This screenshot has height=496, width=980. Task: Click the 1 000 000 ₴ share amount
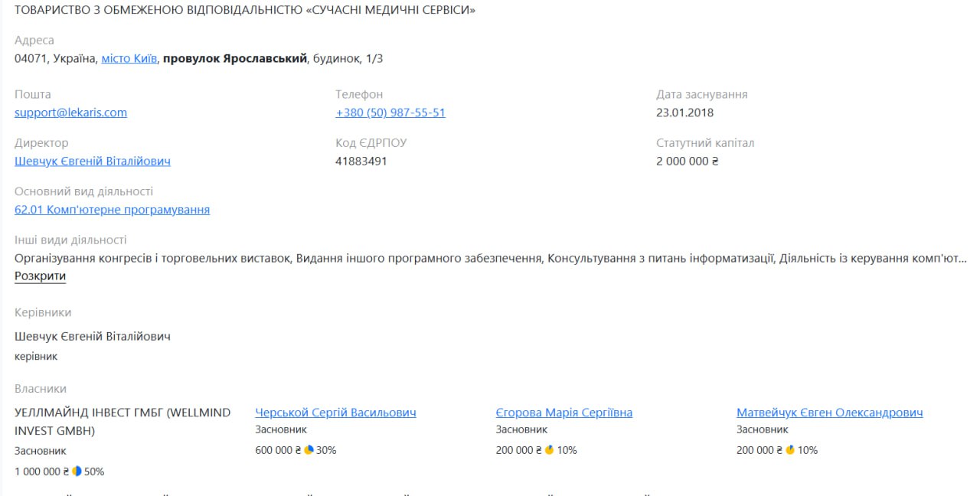42,472
